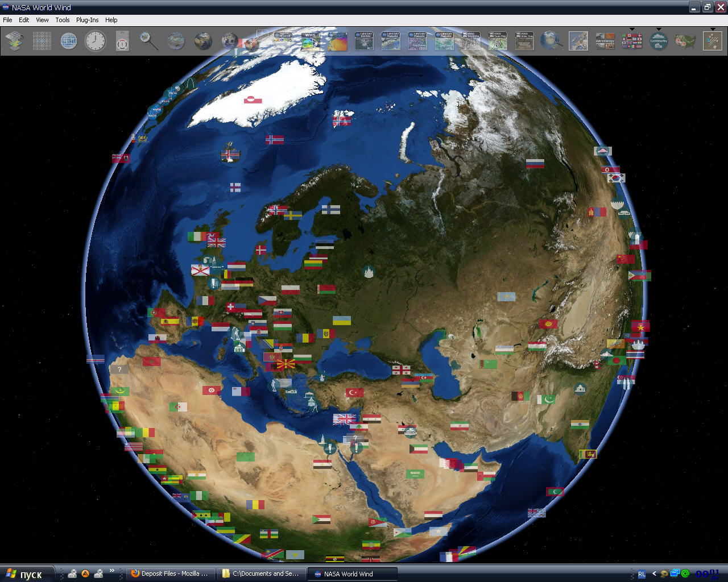
Task: Click the landmark icon west of Moscow
Action: pyautogui.click(x=369, y=271)
